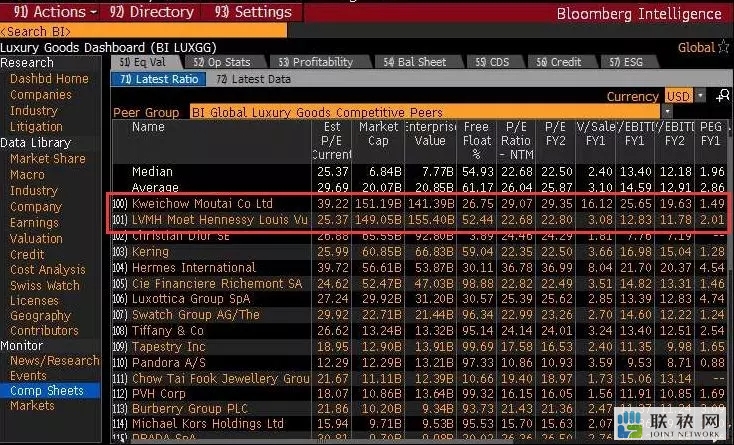The image size is (734, 445).
Task: Open Company in Data Library
Action: [x=36, y=206]
